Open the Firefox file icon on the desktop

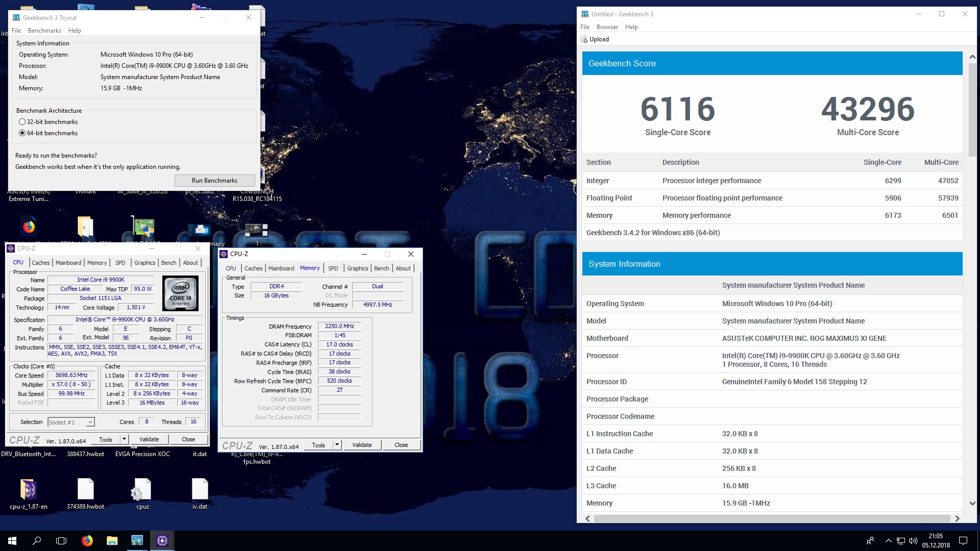click(29, 226)
